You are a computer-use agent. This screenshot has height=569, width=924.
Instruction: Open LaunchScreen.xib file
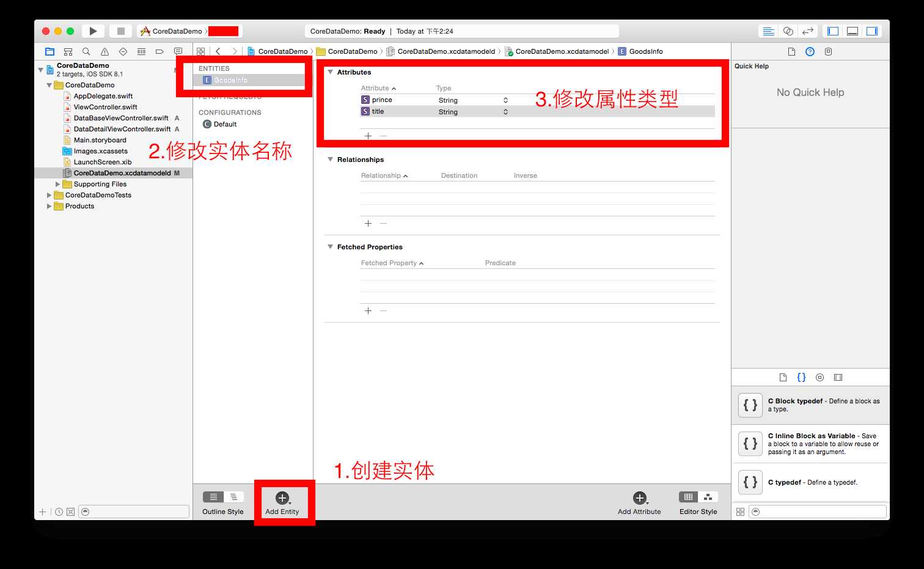click(x=103, y=162)
